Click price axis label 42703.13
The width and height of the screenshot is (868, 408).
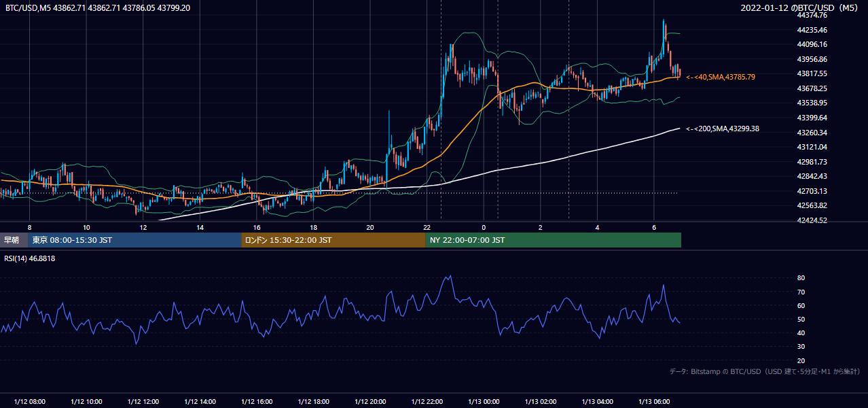[812, 191]
